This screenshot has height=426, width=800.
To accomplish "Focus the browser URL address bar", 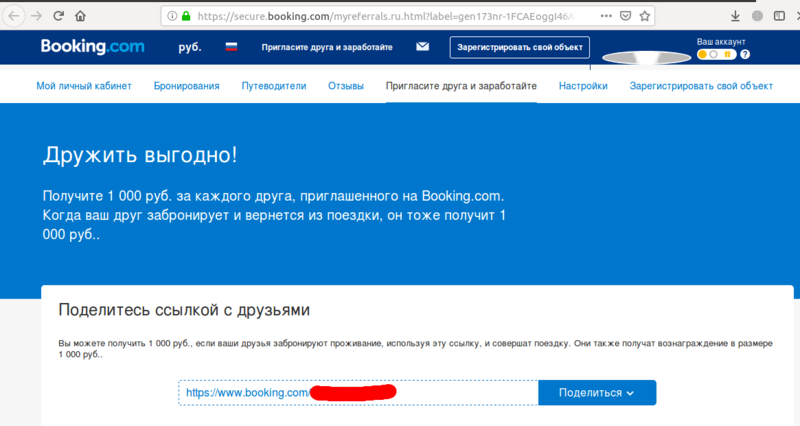I will pyautogui.click(x=385, y=16).
